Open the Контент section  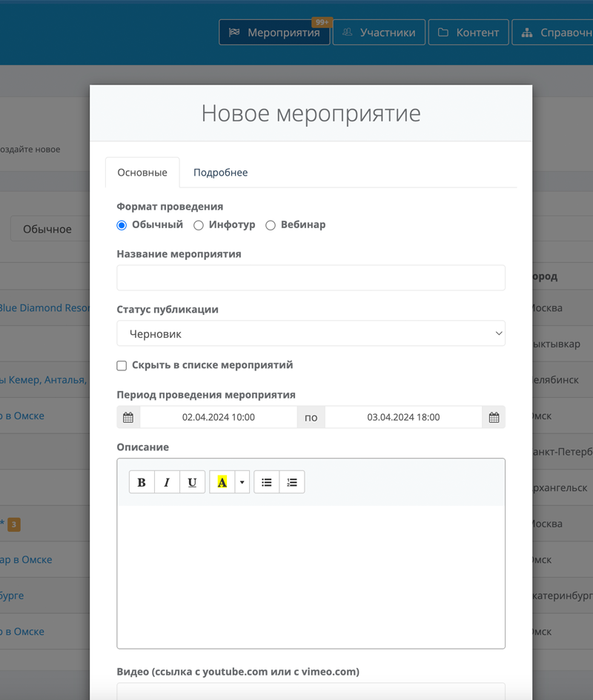(468, 33)
